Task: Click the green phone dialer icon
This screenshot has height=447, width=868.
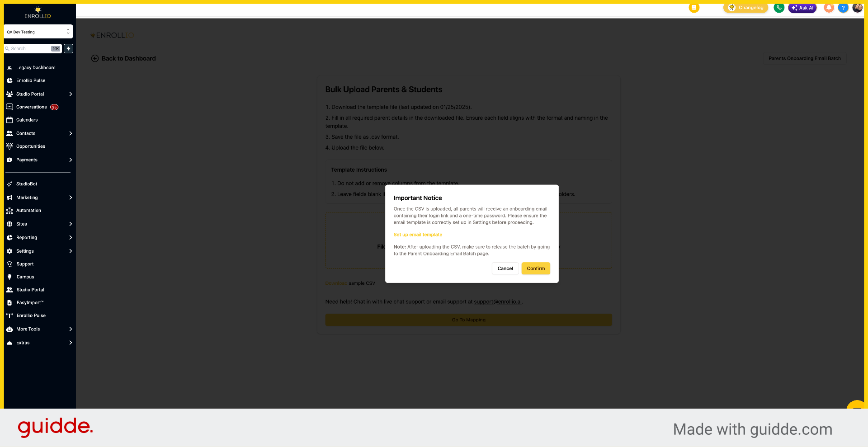Action: 779,8
